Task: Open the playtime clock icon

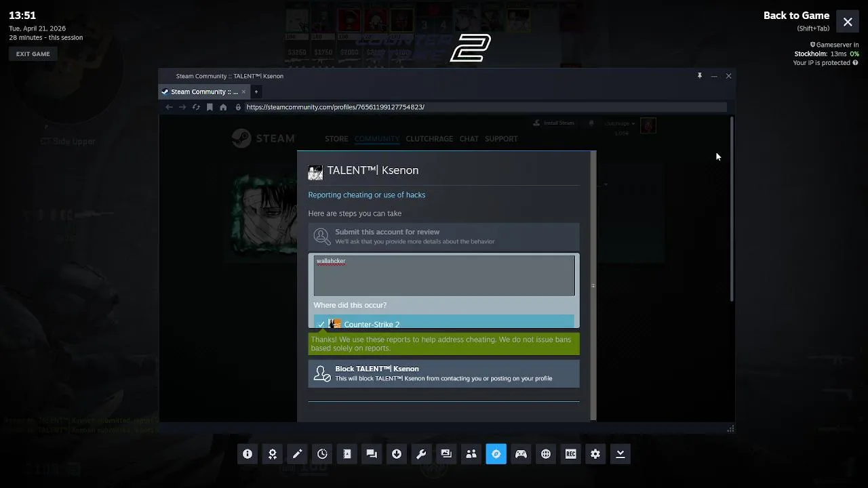Action: 322,454
